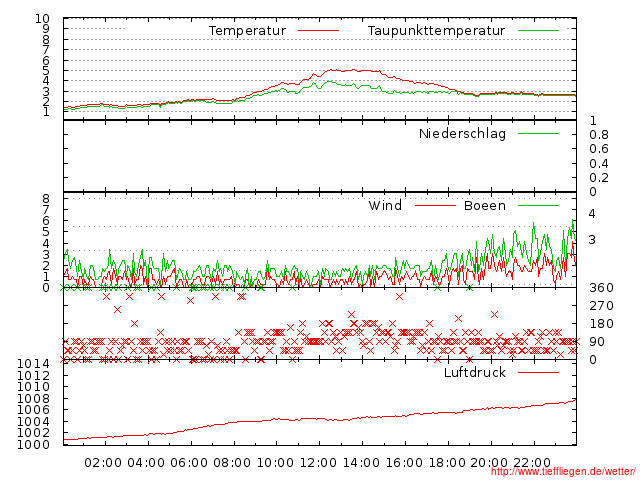Image resolution: width=640 pixels, height=480 pixels.
Task: Click the 0.4 precipitation axis label
Action: pos(599,164)
